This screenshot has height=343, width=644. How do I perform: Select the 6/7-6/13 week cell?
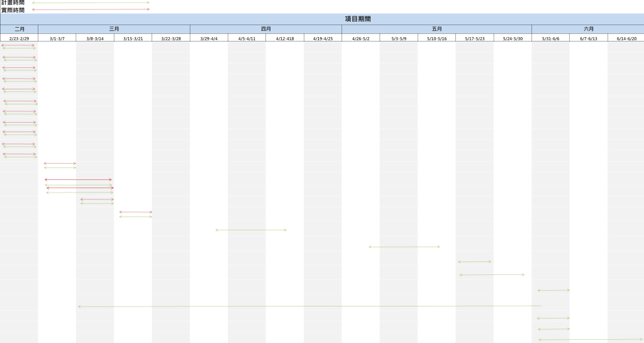589,38
